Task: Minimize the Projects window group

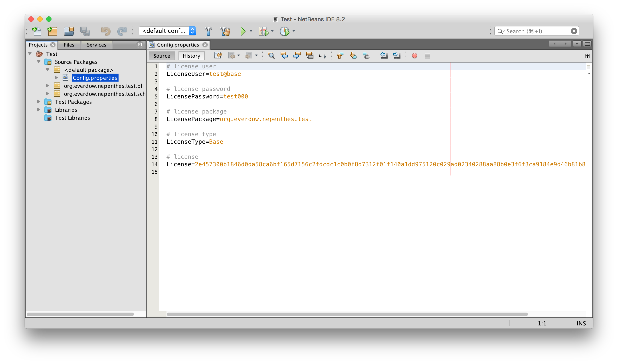Action: coord(140,45)
